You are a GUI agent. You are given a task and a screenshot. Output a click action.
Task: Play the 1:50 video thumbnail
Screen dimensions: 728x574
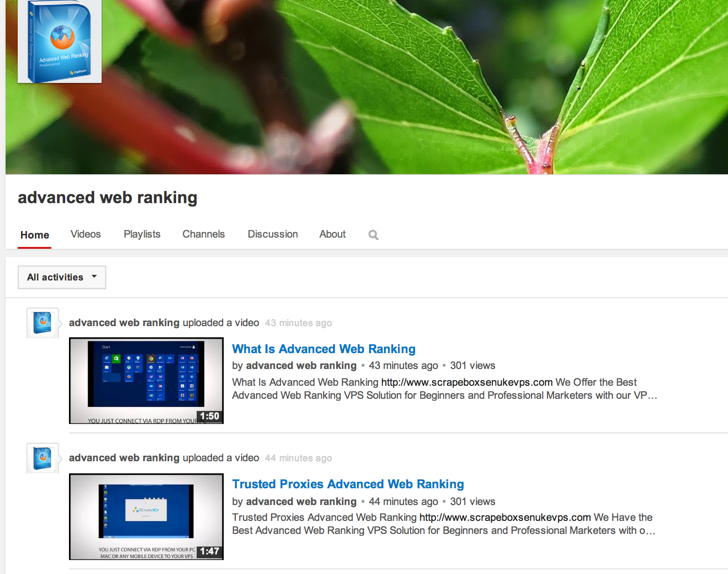(x=146, y=381)
